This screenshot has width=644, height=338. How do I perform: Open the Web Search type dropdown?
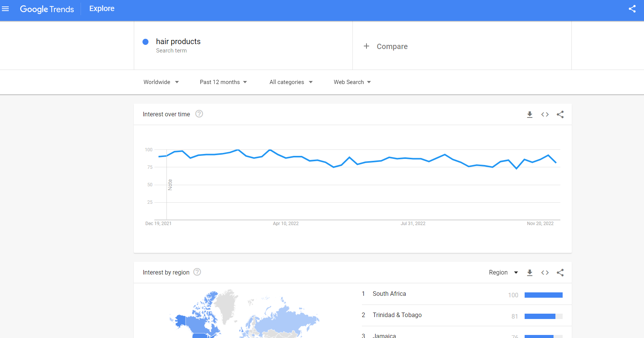352,82
